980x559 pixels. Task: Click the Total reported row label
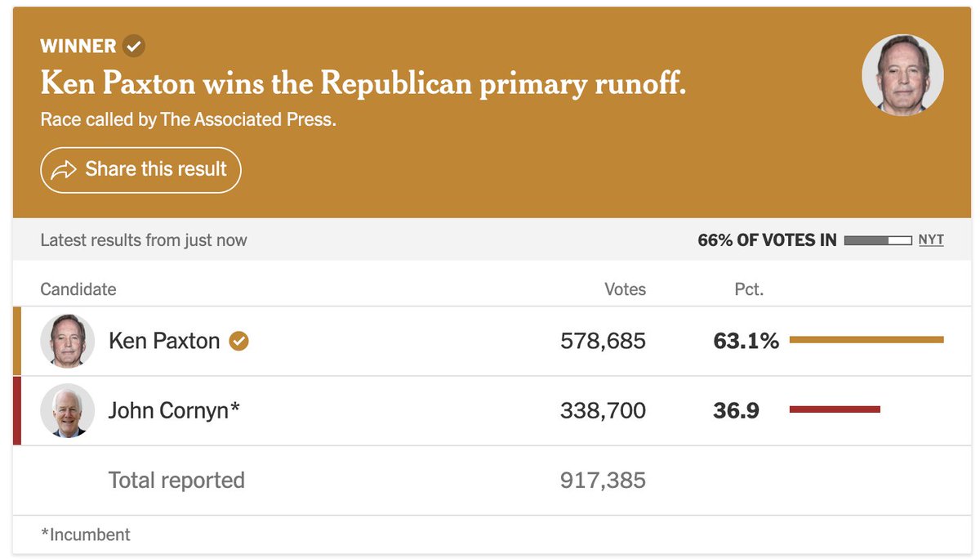click(x=176, y=480)
